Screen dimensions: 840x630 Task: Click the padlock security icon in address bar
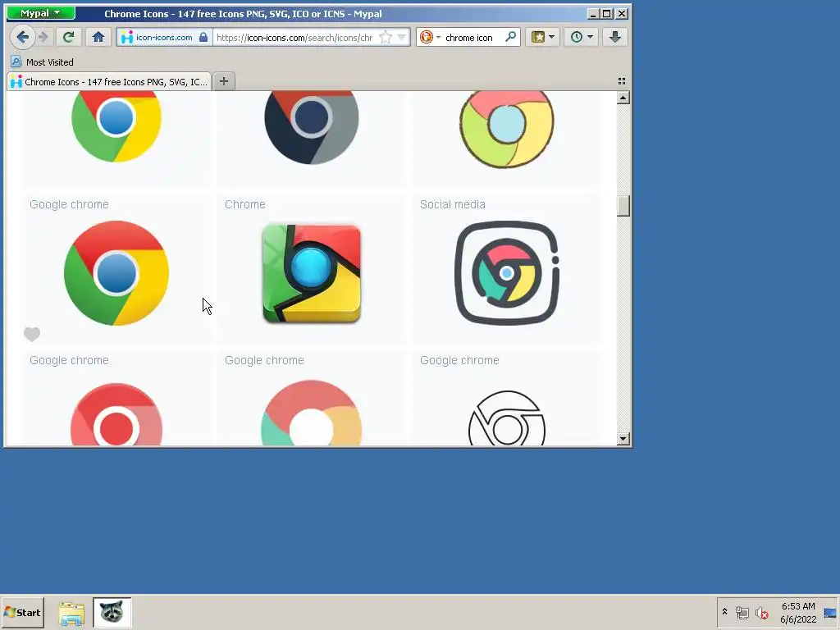(203, 37)
